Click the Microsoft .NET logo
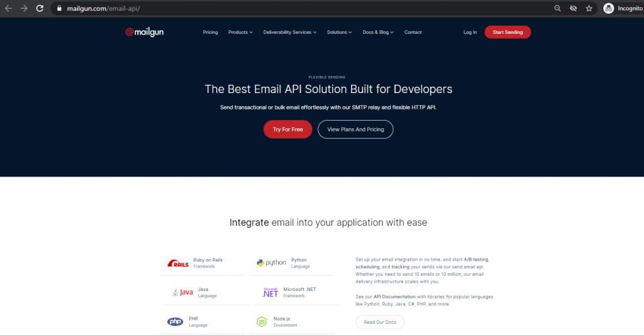 click(270, 292)
